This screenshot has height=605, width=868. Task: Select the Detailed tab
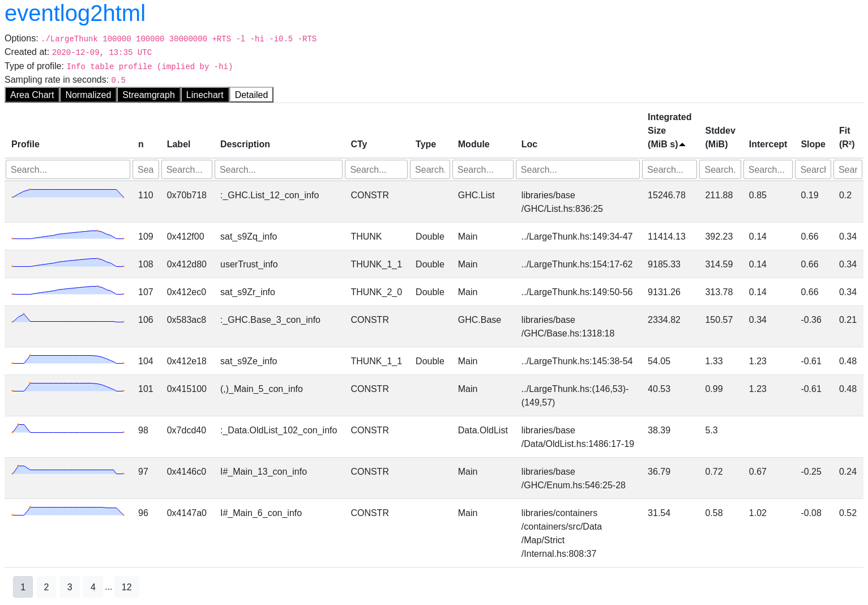251,95
